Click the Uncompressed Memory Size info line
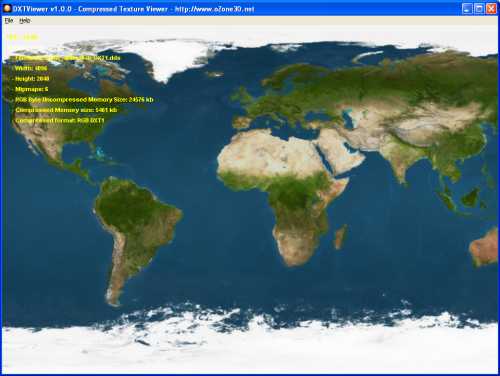 pos(84,99)
